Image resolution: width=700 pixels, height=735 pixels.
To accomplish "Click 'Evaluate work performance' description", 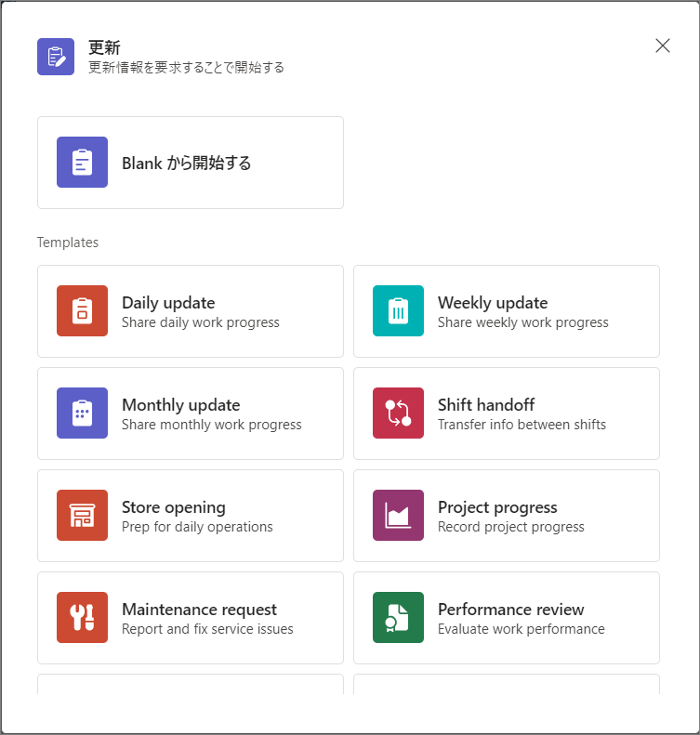I will coord(522,629).
